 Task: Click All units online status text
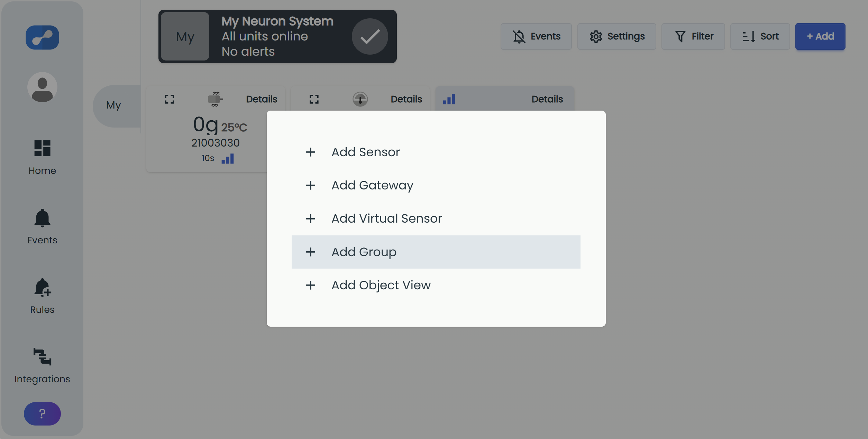point(265,36)
